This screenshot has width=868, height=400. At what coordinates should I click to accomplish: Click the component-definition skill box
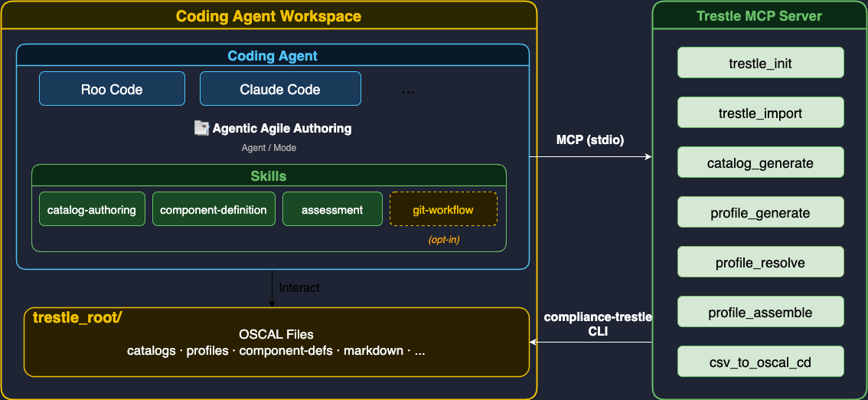point(214,209)
